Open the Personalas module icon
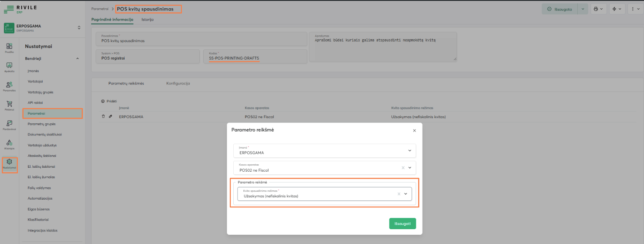This screenshot has width=644, height=244. point(9,85)
